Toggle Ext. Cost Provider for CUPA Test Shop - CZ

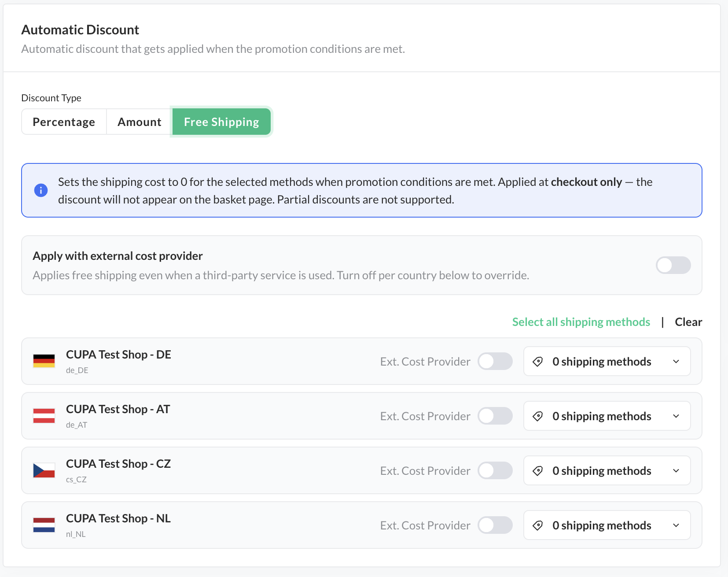(x=495, y=470)
